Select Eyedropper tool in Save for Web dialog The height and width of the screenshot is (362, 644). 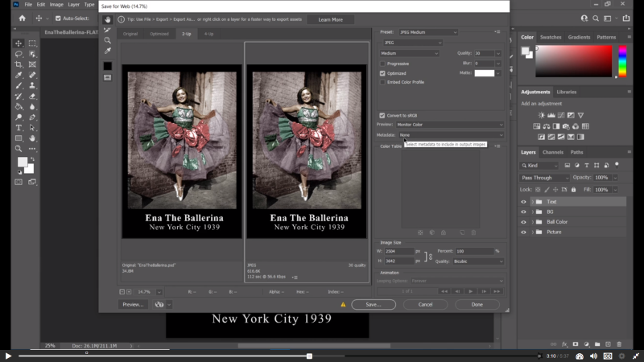pyautogui.click(x=108, y=51)
